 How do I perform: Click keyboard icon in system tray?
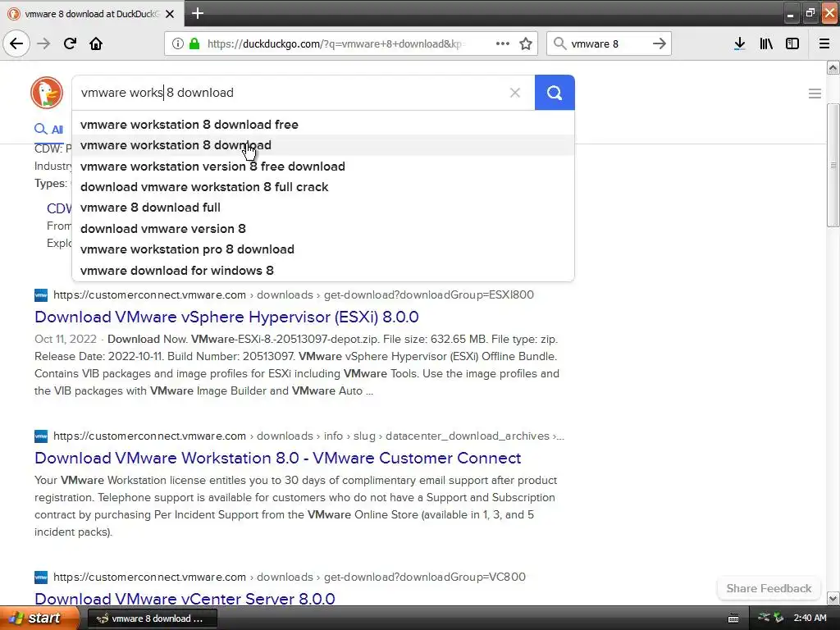[733, 619]
